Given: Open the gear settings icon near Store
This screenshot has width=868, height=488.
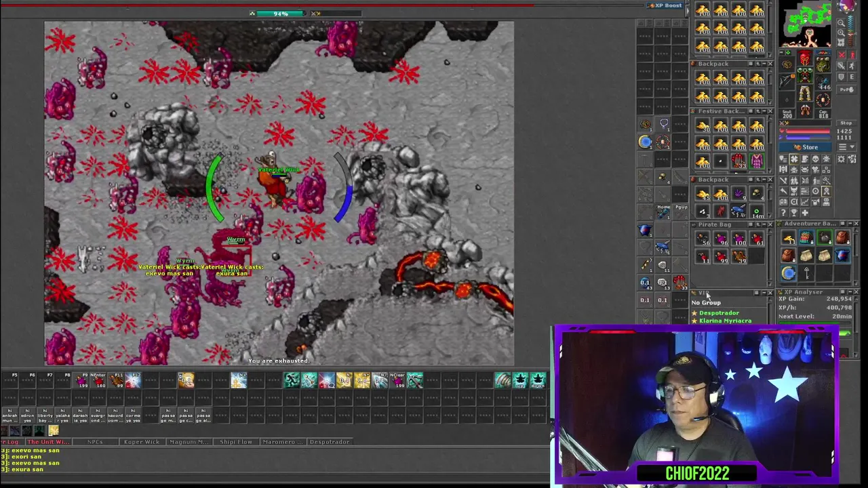Looking at the screenshot, I should pos(841,159).
